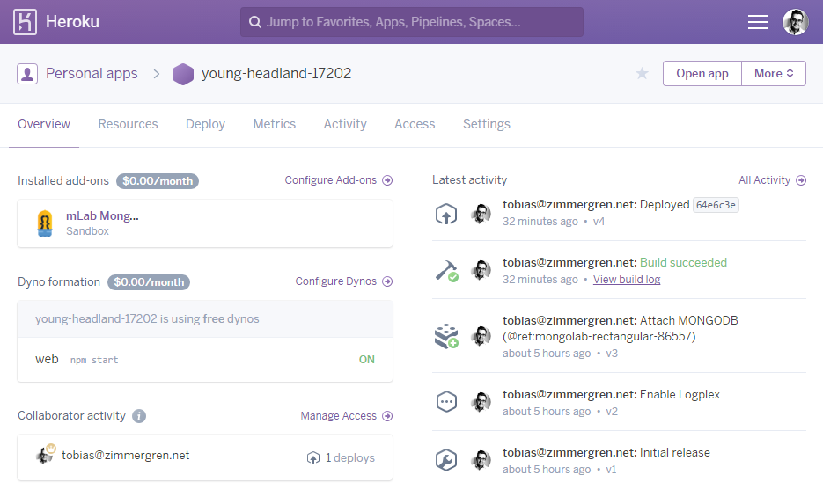Favorite the app with star icon
Image resolution: width=823 pixels, height=504 pixels.
click(642, 73)
